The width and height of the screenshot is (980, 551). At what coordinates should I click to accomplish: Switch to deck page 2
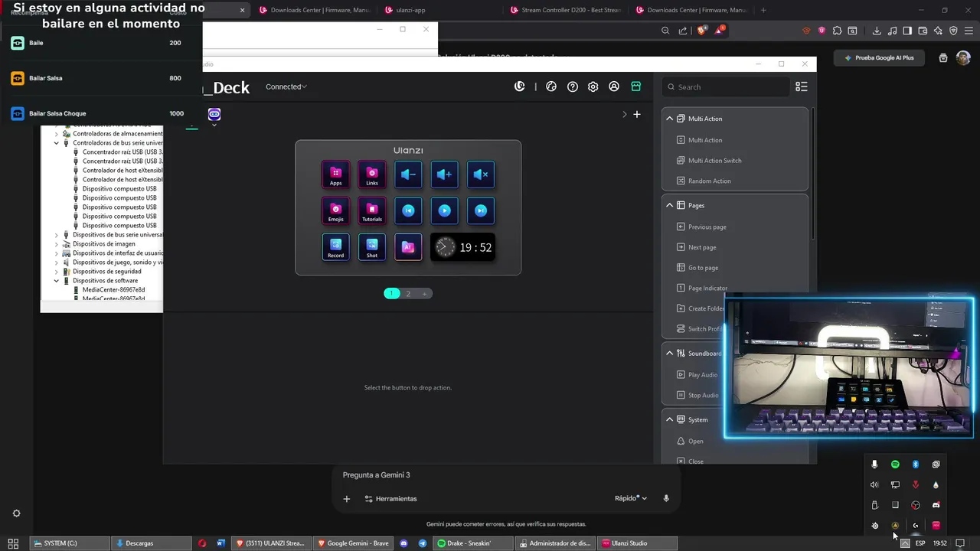(408, 293)
